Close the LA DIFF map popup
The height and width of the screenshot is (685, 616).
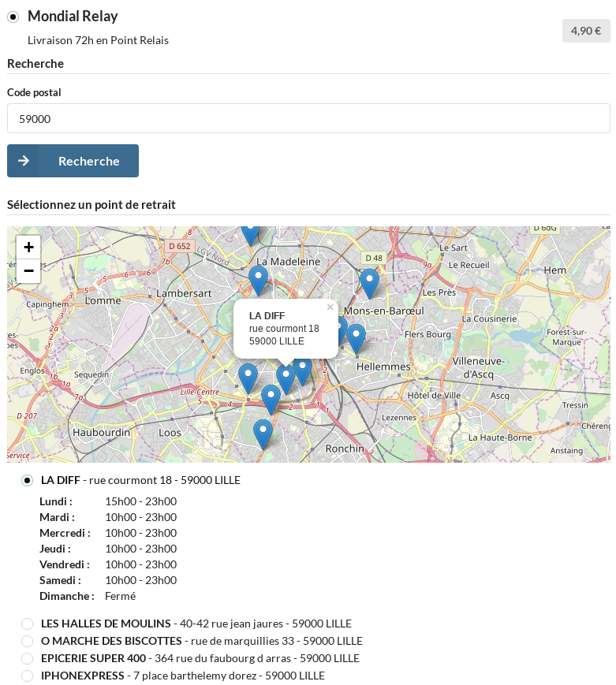(330, 307)
